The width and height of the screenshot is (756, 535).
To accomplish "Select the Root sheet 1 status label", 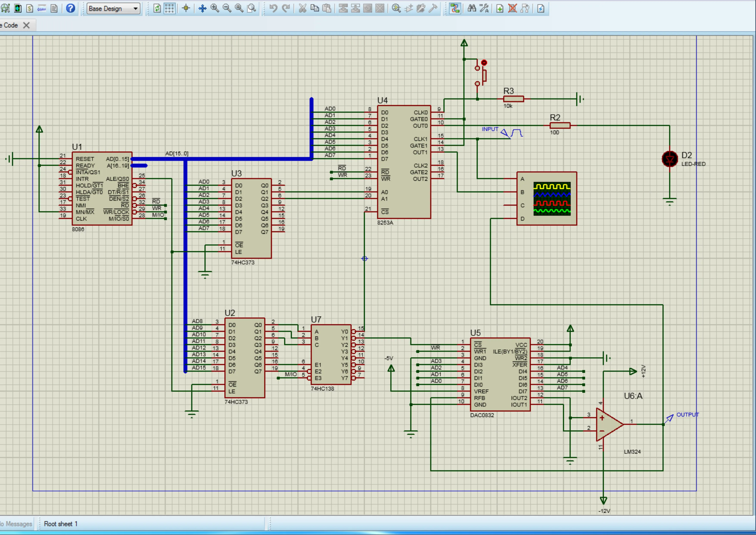I will 61,524.
